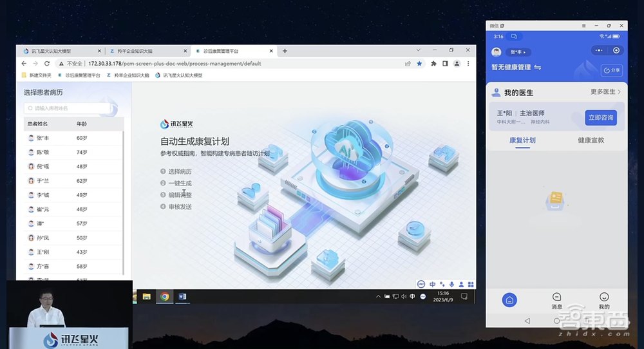The width and height of the screenshot is (644, 349).
Task: Bookmark this page with star icon
Action: (419, 64)
